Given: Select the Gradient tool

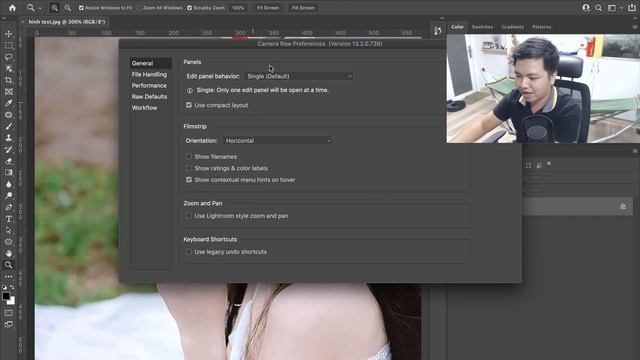Looking at the screenshot, I should click(9, 172).
